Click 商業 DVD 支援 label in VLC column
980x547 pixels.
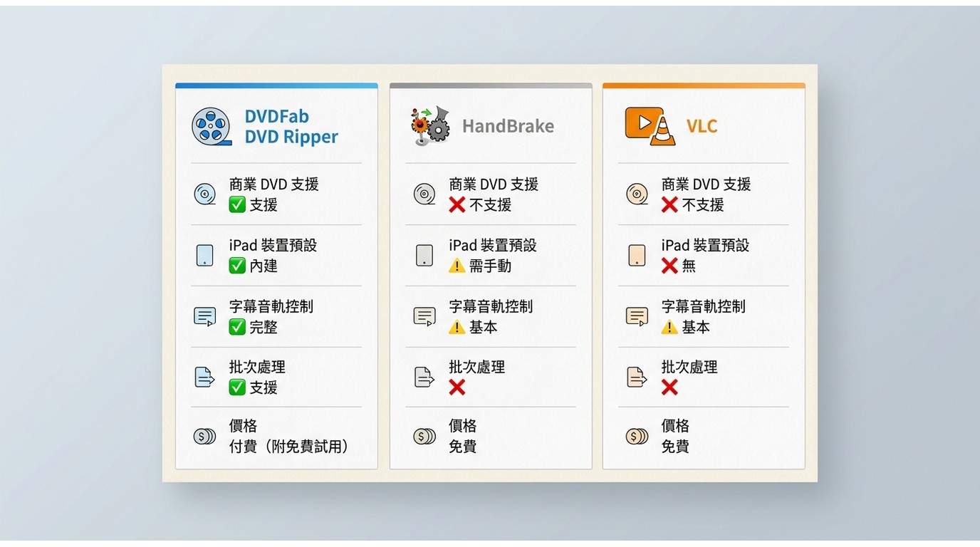point(706,184)
